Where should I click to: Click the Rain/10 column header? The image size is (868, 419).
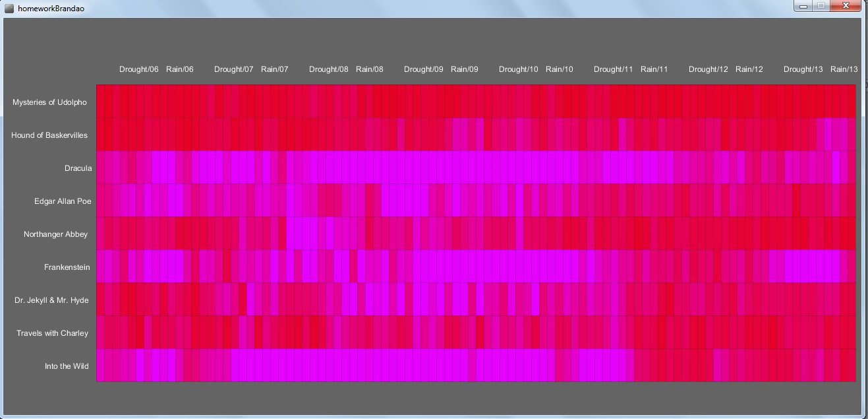tap(560, 69)
